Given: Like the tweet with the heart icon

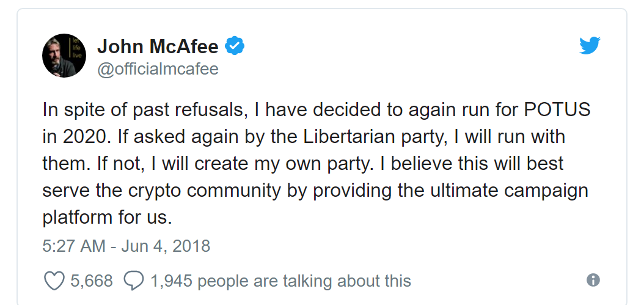Looking at the screenshot, I should [x=54, y=281].
